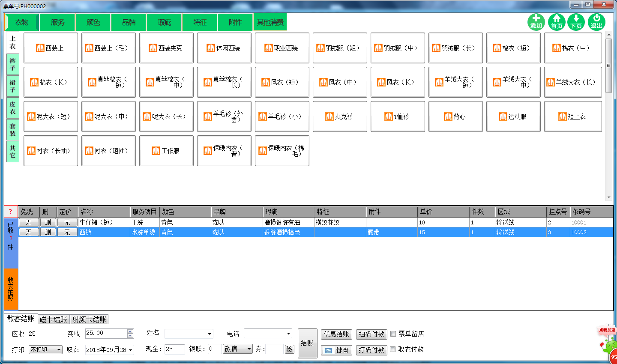Click the 现金 amount input field
Viewport: 617px width, 364px height.
[x=175, y=349]
